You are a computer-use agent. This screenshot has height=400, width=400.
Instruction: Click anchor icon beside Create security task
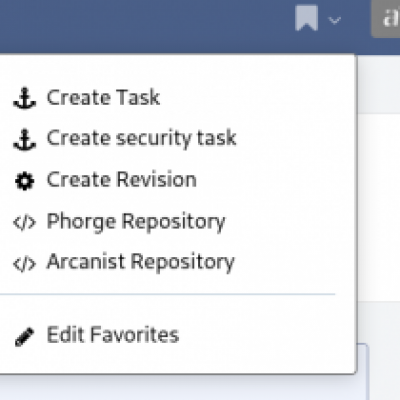(x=24, y=139)
